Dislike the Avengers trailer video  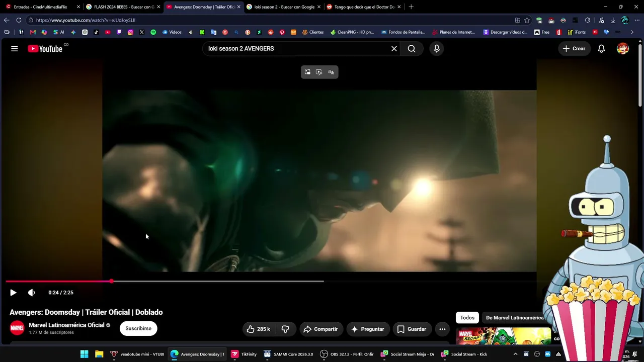pyautogui.click(x=285, y=329)
